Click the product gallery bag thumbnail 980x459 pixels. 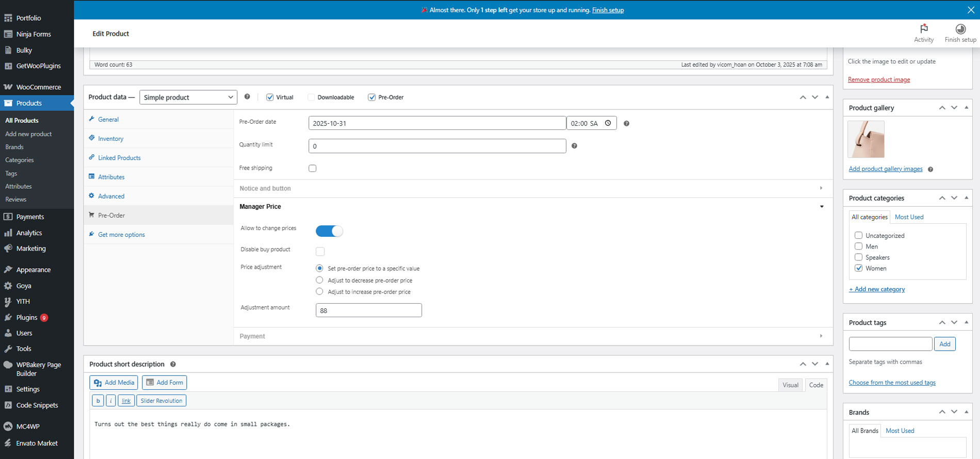pos(866,139)
